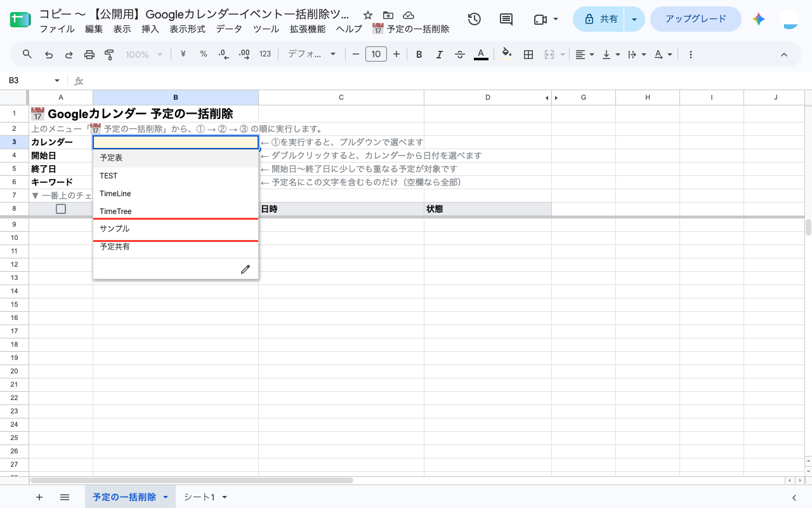Open share options dropdown arrow
The height and width of the screenshot is (508, 812).
[634, 19]
